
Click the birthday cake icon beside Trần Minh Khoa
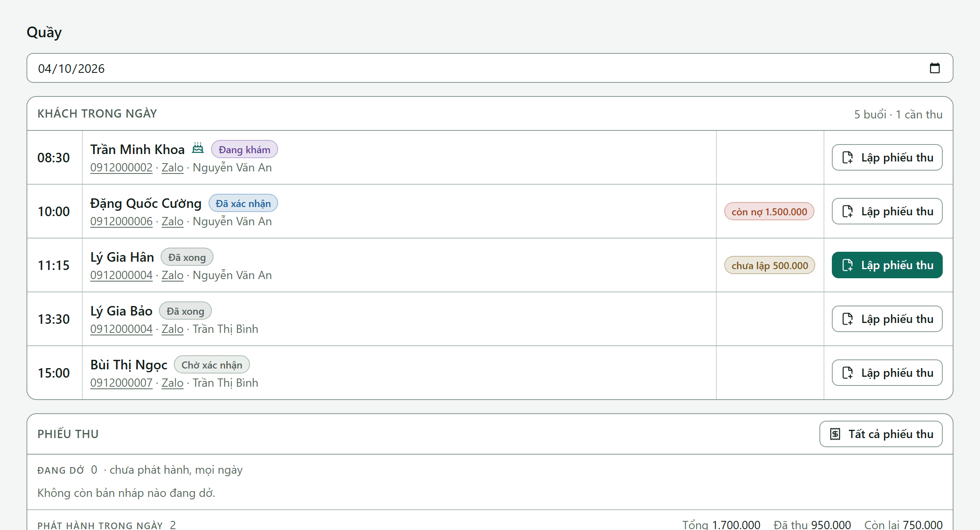point(198,148)
